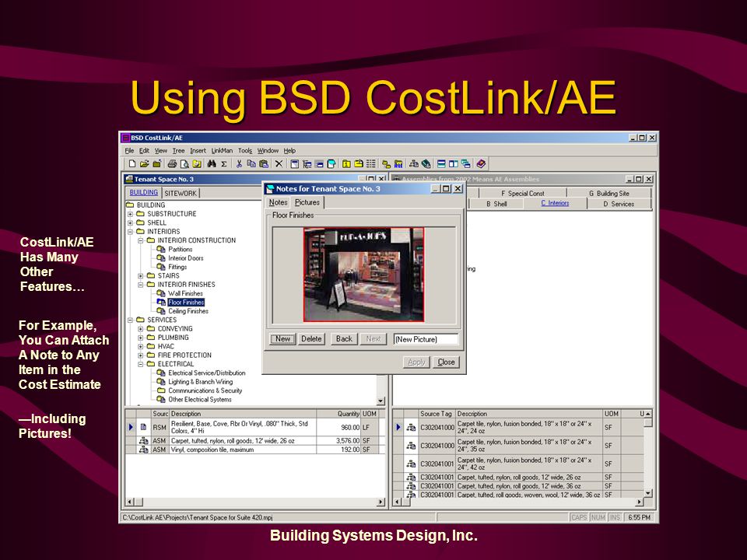Click the scissors Cut icon
Image resolution: width=747 pixels, height=560 pixels.
point(239,164)
